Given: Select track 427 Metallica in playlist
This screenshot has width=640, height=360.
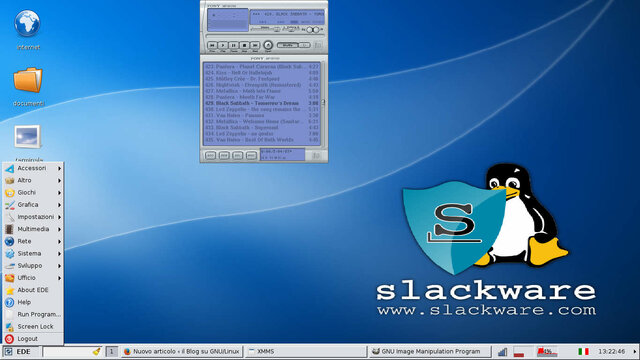Looking at the screenshot, I should pos(262,91).
